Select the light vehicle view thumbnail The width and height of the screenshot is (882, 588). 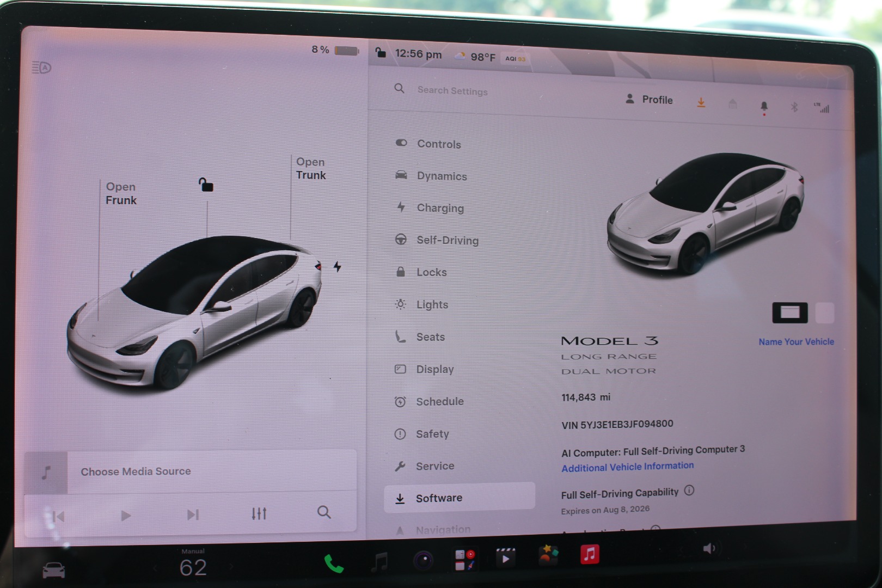825,313
